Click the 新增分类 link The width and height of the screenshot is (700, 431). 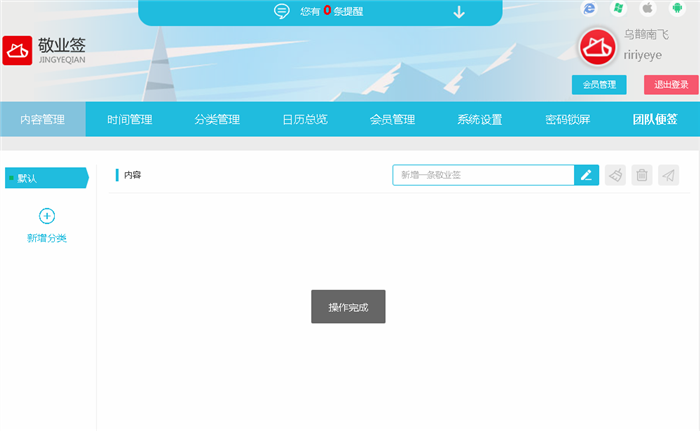47,238
